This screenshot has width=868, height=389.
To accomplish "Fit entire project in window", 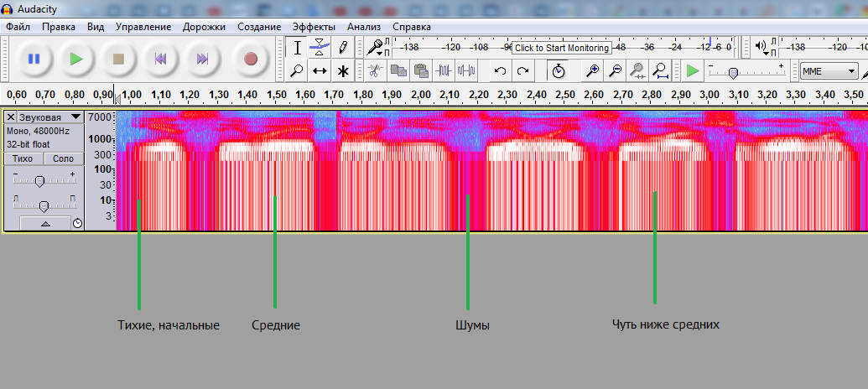I will [x=660, y=70].
